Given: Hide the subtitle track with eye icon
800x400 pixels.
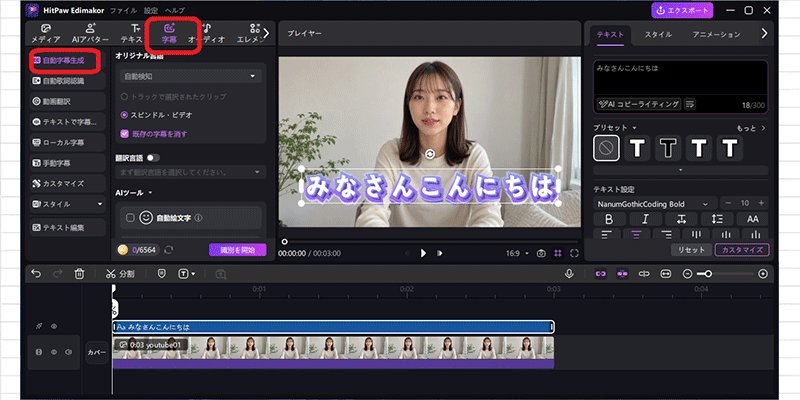Looking at the screenshot, I should (54, 327).
